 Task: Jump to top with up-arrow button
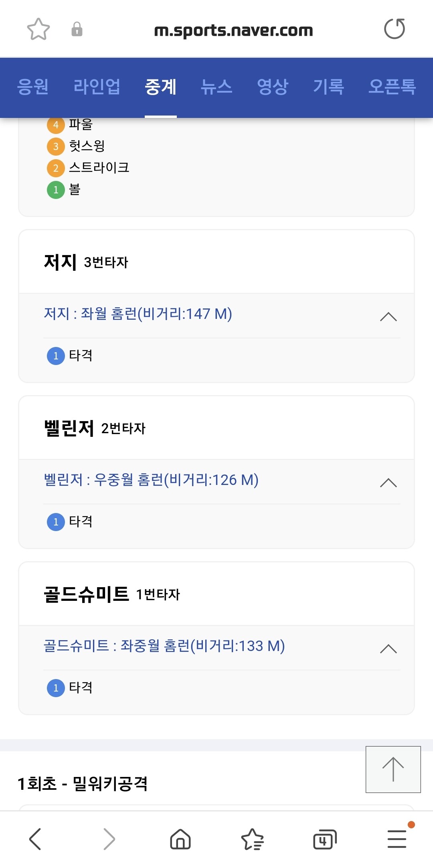pyautogui.click(x=393, y=769)
